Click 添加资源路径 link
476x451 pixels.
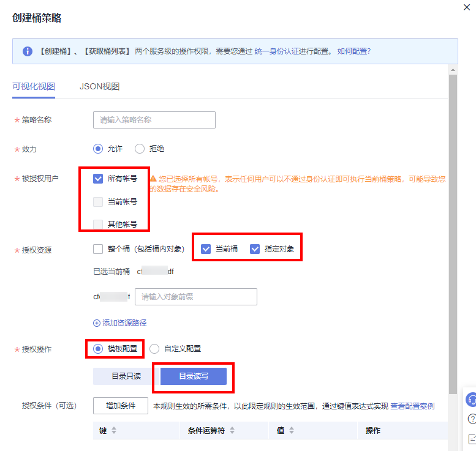[x=124, y=323]
